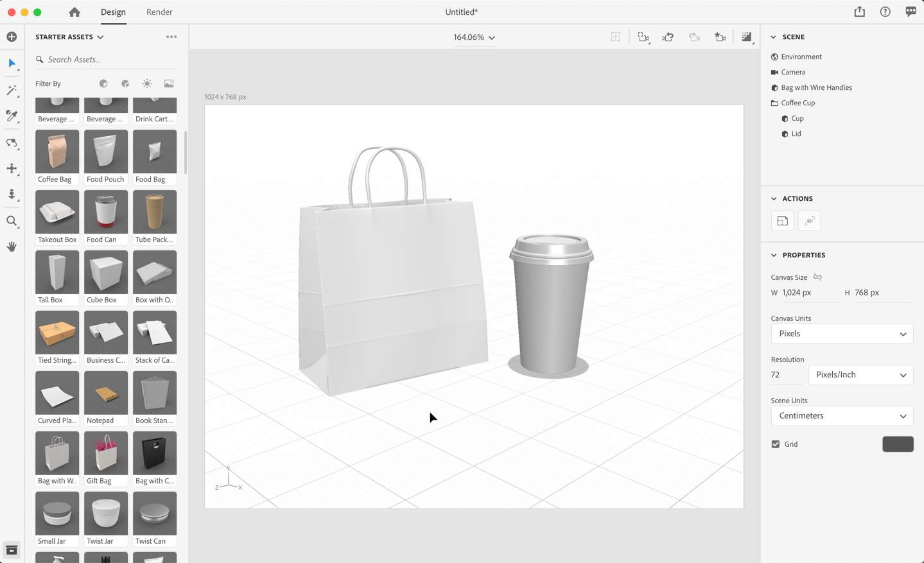This screenshot has height=563, width=924.
Task: Select the Sampler eyedropper tool
Action: [12, 116]
